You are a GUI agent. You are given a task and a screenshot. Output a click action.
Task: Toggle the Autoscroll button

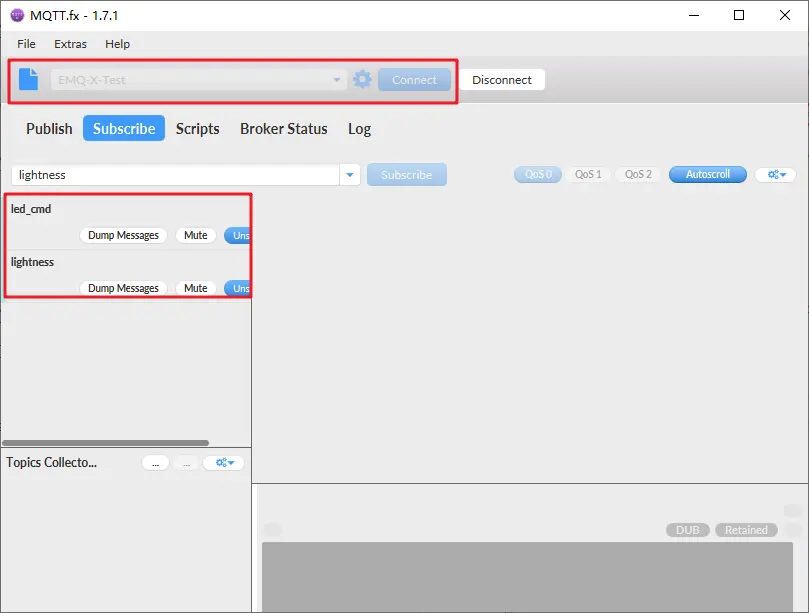[x=707, y=174]
